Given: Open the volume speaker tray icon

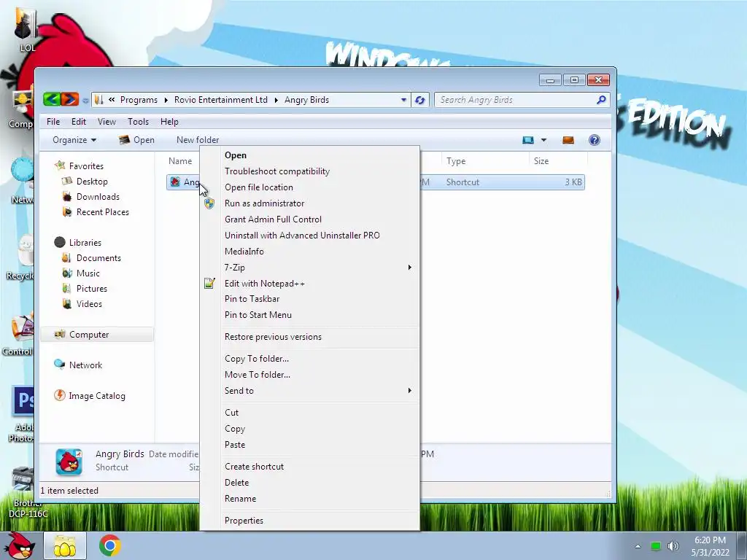Looking at the screenshot, I should pos(673,546).
